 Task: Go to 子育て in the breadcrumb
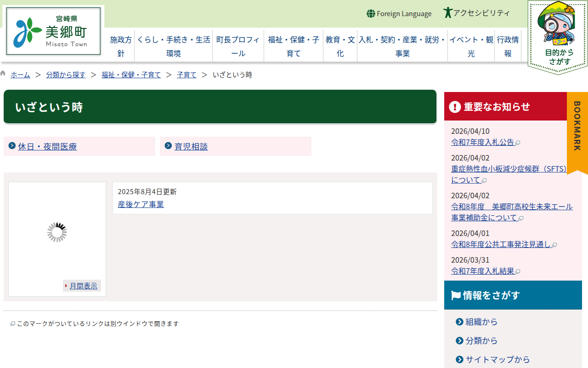click(187, 75)
